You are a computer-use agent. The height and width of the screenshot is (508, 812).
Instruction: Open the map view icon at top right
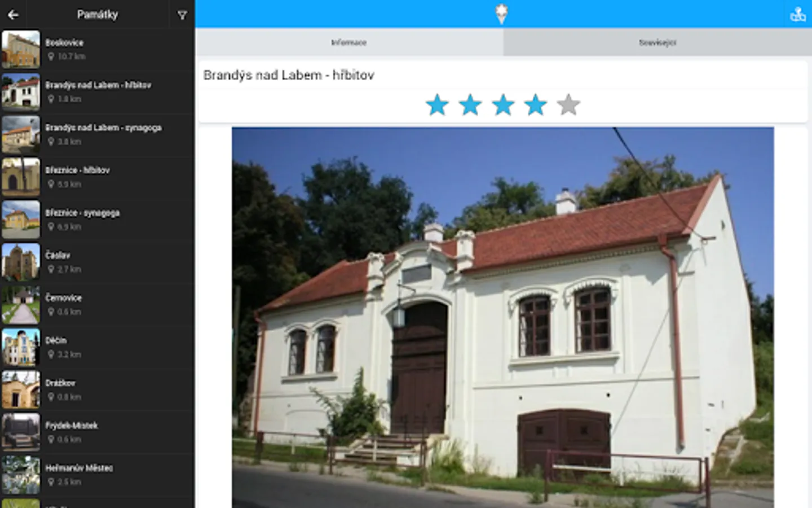click(x=797, y=14)
